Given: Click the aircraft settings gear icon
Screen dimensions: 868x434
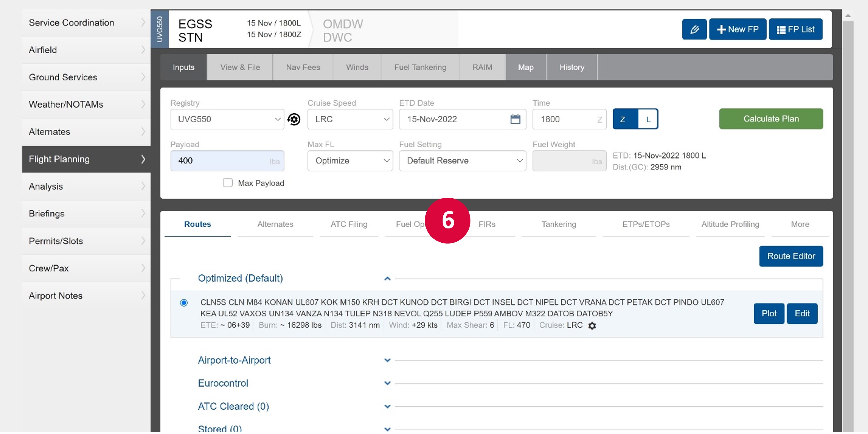Looking at the screenshot, I should [x=293, y=119].
